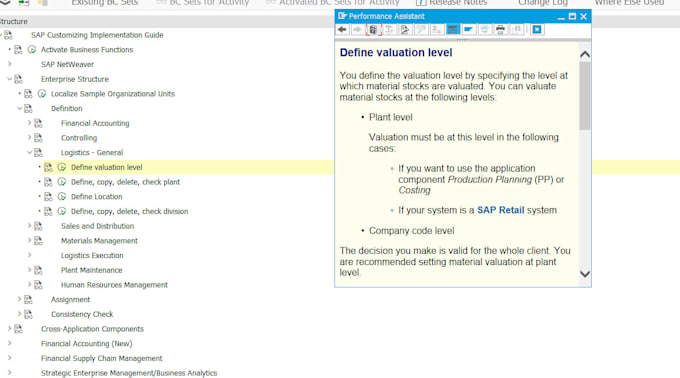Expand the Consistency Check node
The height and width of the screenshot is (378, 680).
point(20,314)
